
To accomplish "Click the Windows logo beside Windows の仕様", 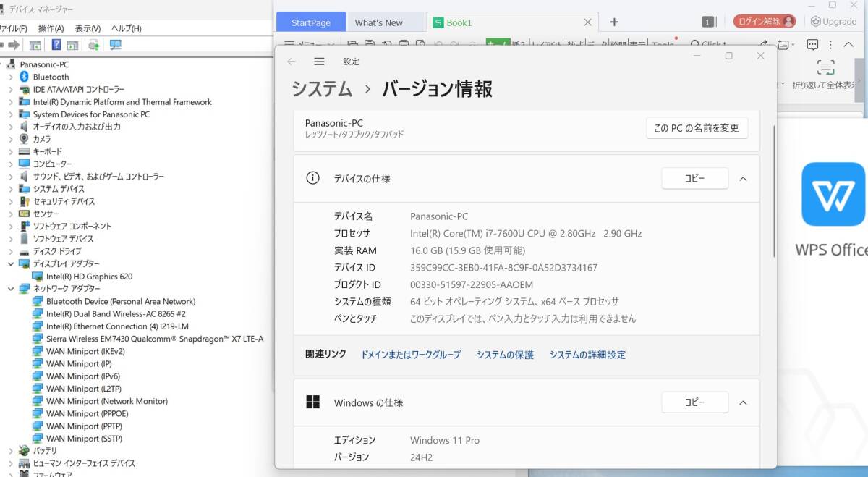I will pos(312,402).
